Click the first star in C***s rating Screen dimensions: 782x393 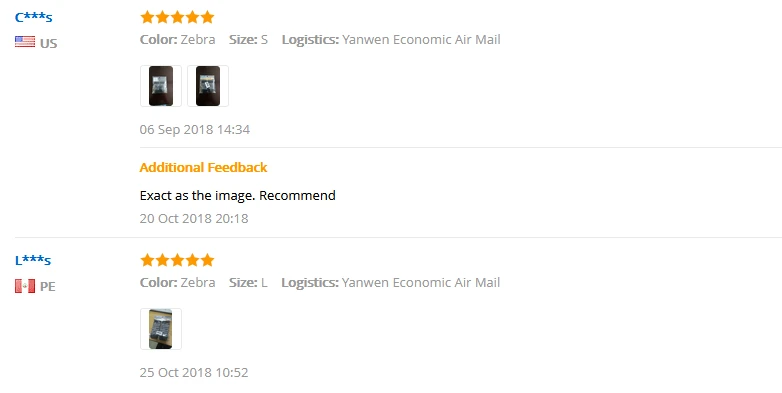point(147,17)
